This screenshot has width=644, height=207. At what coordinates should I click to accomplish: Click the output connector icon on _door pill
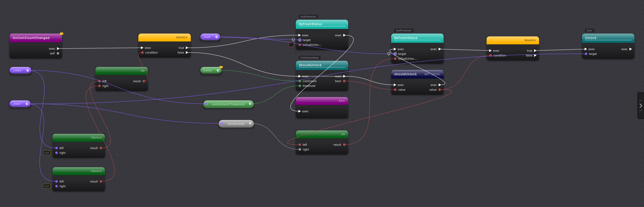coord(27,104)
